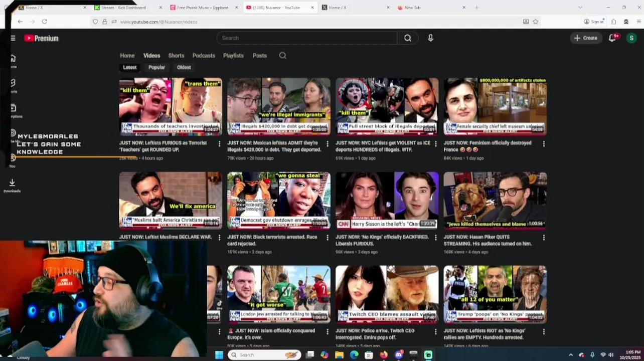Click the Windows taskbar search box

click(264, 355)
